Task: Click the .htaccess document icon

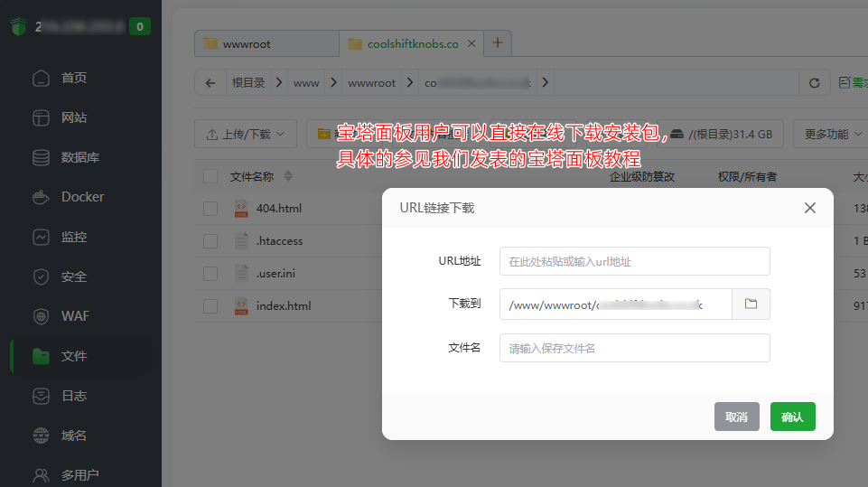Action: (x=241, y=241)
